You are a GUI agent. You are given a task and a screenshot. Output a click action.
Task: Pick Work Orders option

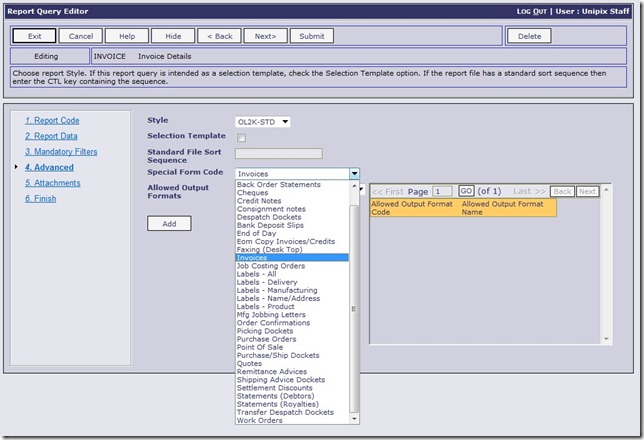click(259, 420)
